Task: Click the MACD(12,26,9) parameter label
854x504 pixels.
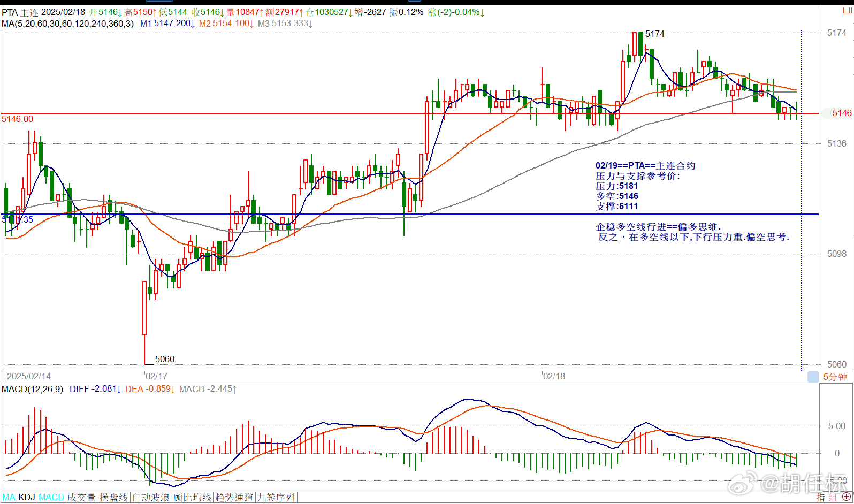Action: click(33, 389)
